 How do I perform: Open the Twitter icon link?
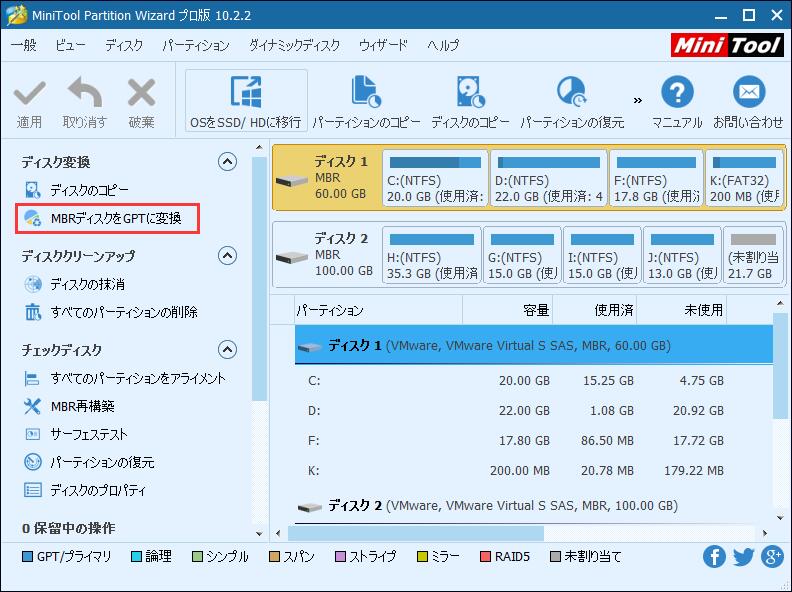coord(744,556)
